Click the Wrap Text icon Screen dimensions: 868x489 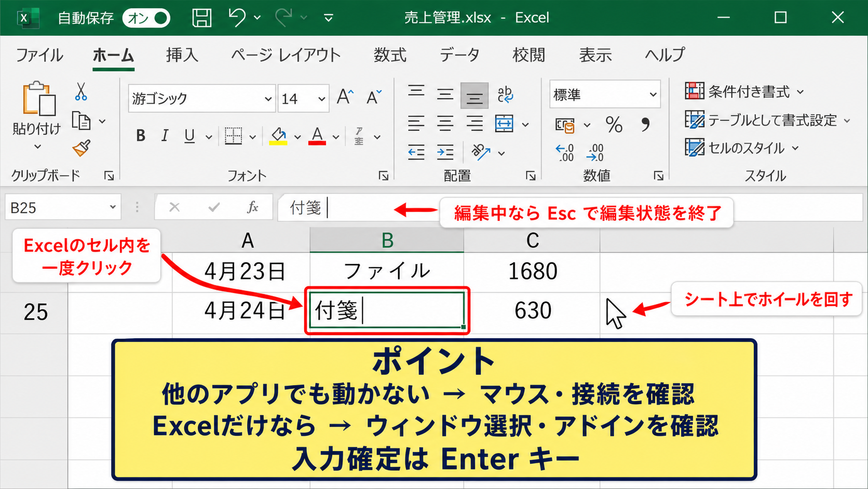505,95
